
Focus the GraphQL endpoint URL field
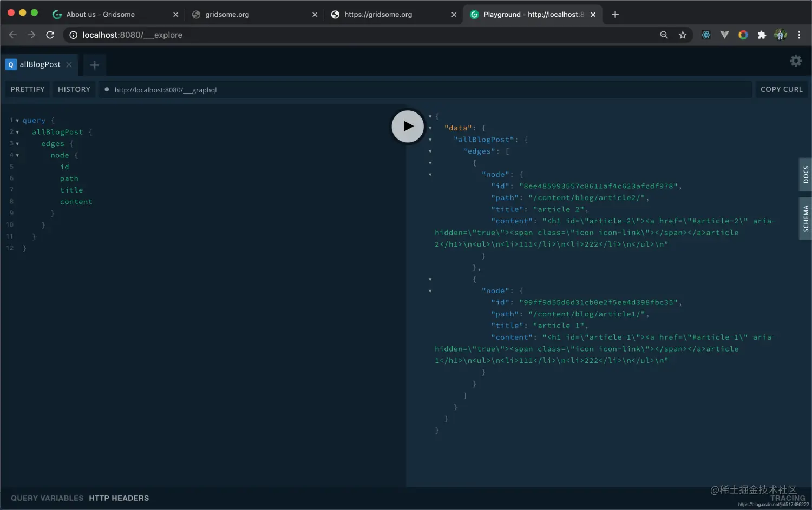(x=425, y=90)
